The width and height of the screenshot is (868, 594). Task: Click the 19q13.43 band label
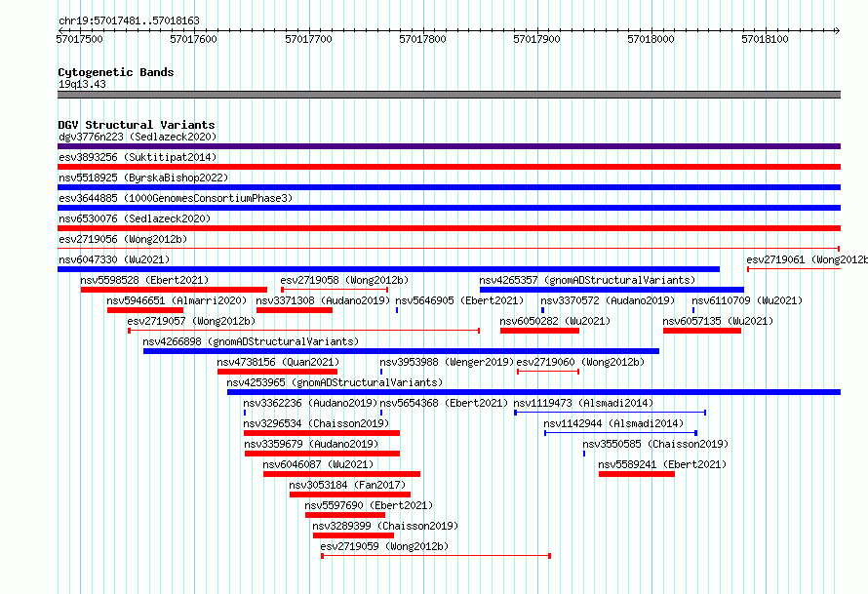click(x=82, y=84)
